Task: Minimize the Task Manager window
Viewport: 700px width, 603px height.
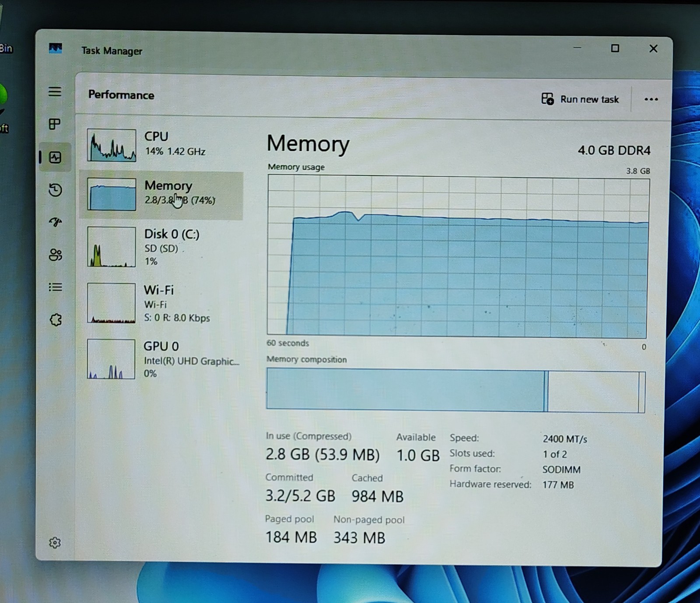Action: 577,47
